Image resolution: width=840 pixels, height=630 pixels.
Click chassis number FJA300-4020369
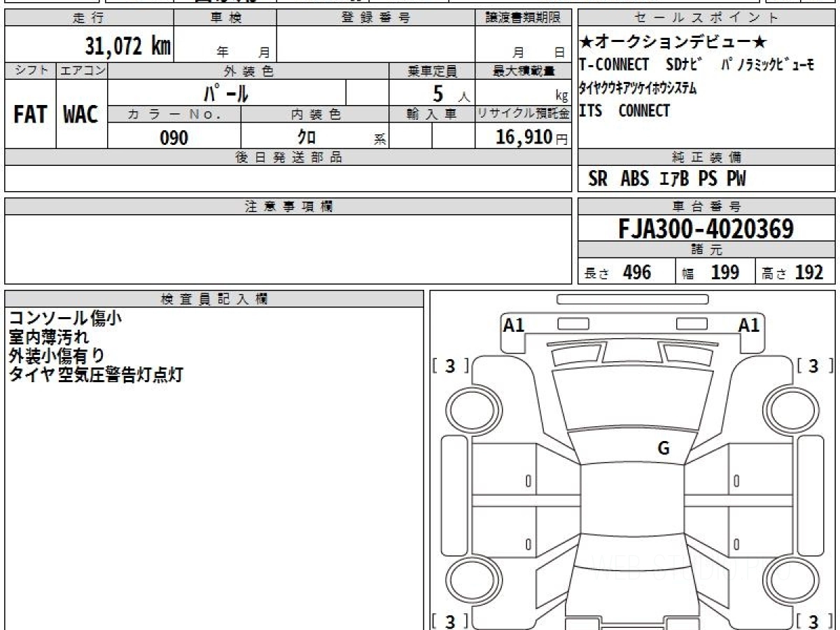point(706,229)
